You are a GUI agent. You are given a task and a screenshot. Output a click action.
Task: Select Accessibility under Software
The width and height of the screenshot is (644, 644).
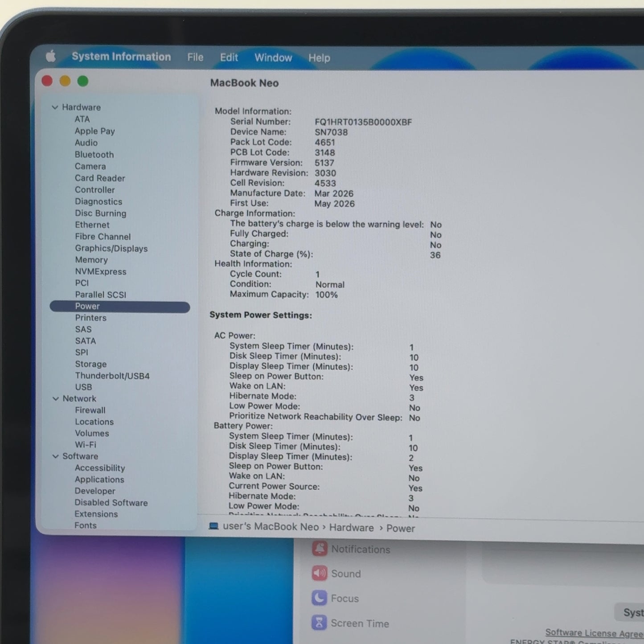pos(100,468)
